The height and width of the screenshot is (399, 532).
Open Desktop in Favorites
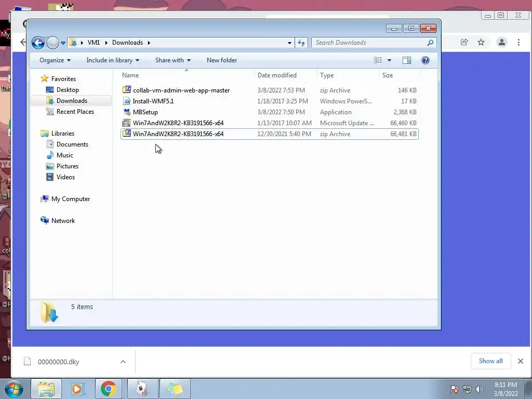tap(68, 89)
